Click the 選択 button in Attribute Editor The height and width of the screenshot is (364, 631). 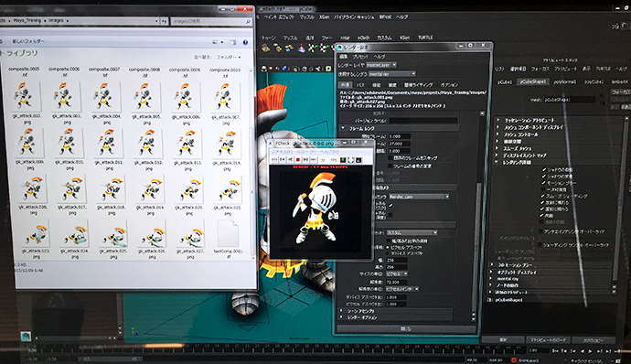503,340
